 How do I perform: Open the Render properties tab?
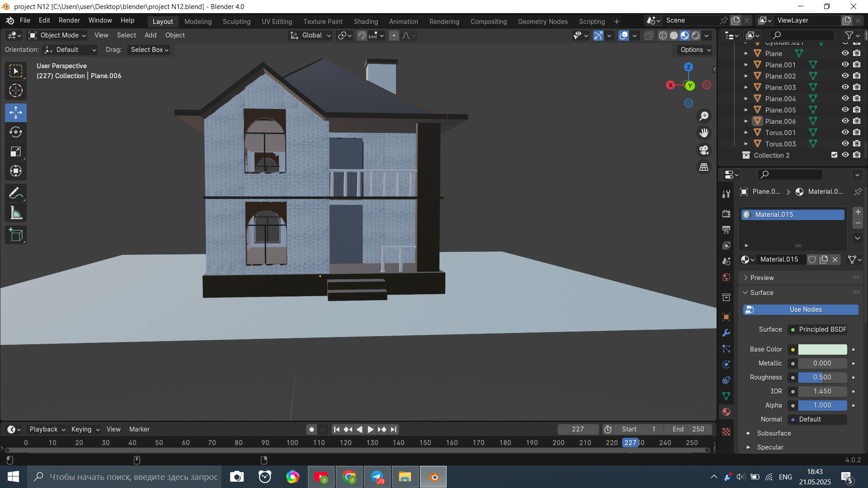coord(726,214)
